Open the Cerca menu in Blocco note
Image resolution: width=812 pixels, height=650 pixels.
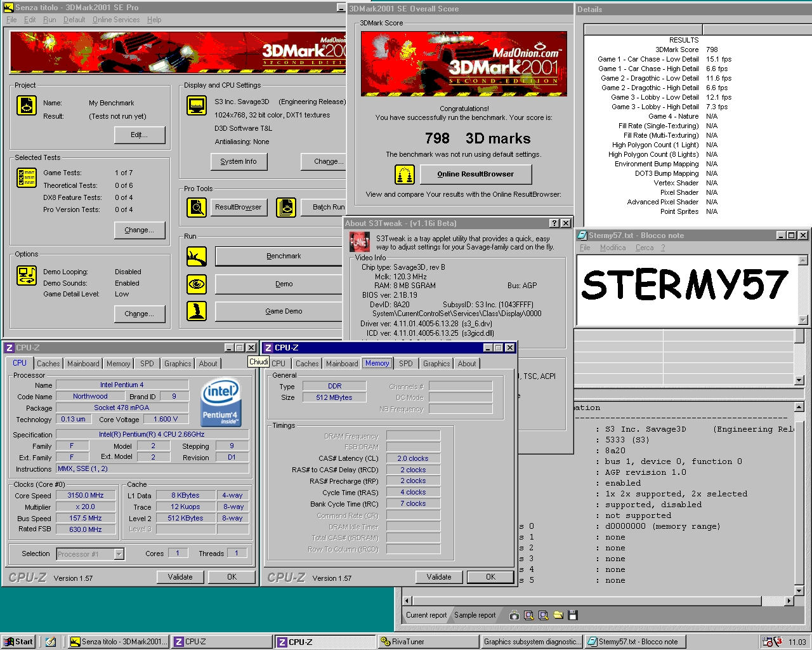click(x=645, y=248)
